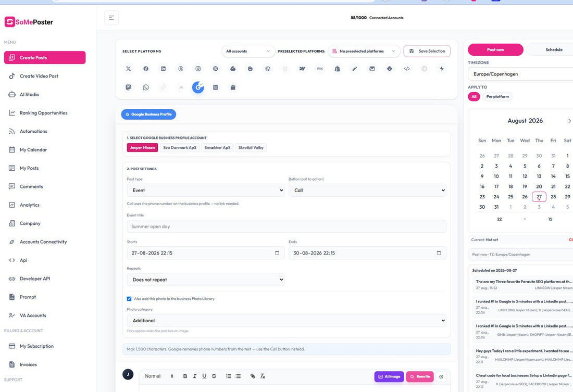
Task: Click the Save Selection button
Action: click(x=427, y=51)
